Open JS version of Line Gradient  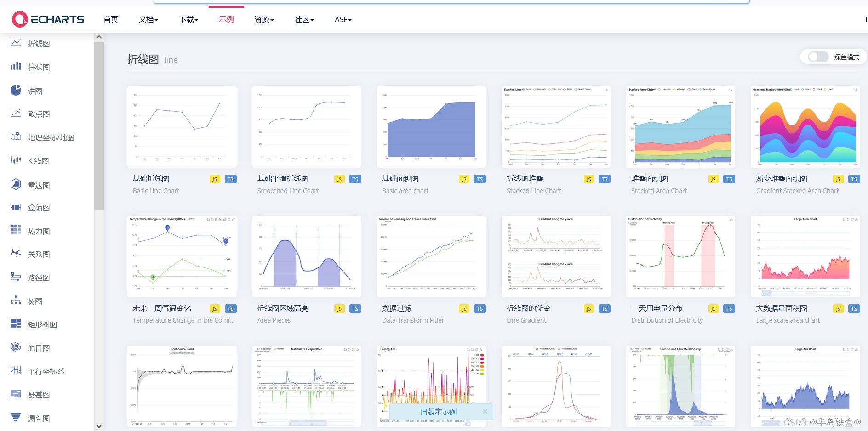click(588, 309)
